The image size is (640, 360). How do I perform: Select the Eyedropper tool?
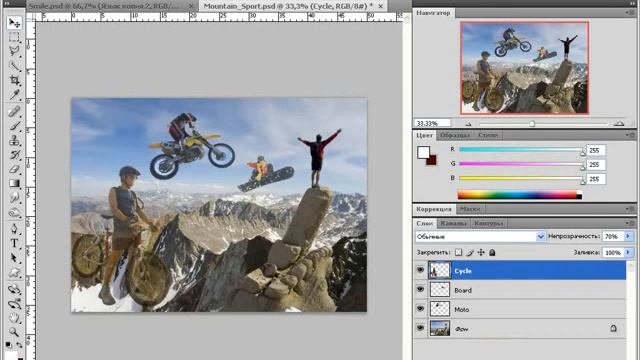pos(14,94)
